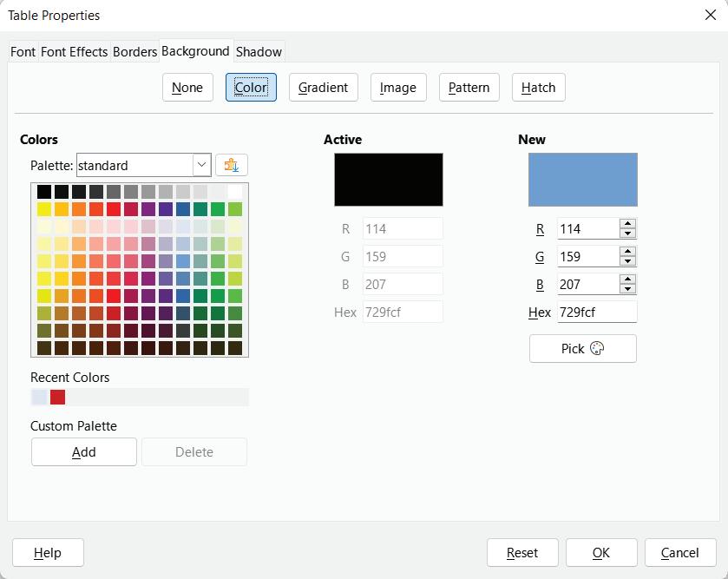This screenshot has width=728, height=579.
Task: Switch to the Font Effects tab
Action: 74,51
